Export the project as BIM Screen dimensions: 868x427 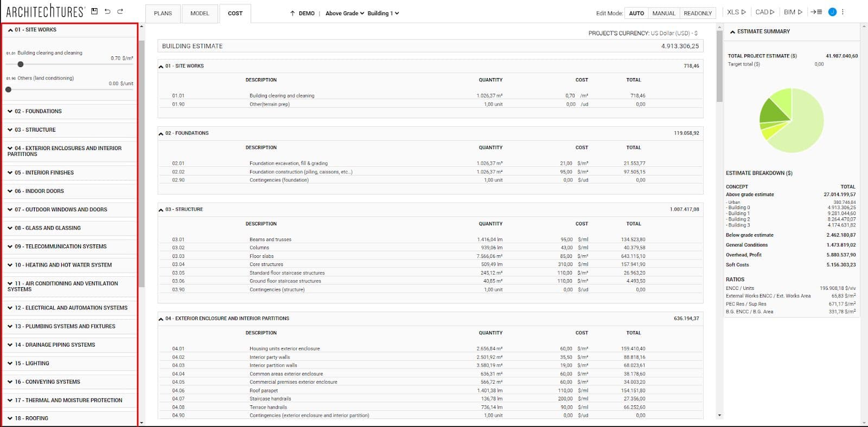pyautogui.click(x=793, y=12)
